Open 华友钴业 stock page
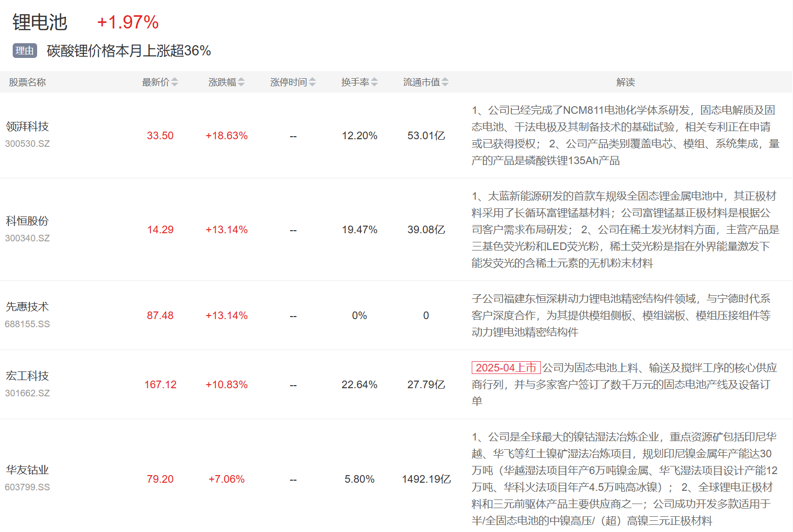 (x=27, y=470)
